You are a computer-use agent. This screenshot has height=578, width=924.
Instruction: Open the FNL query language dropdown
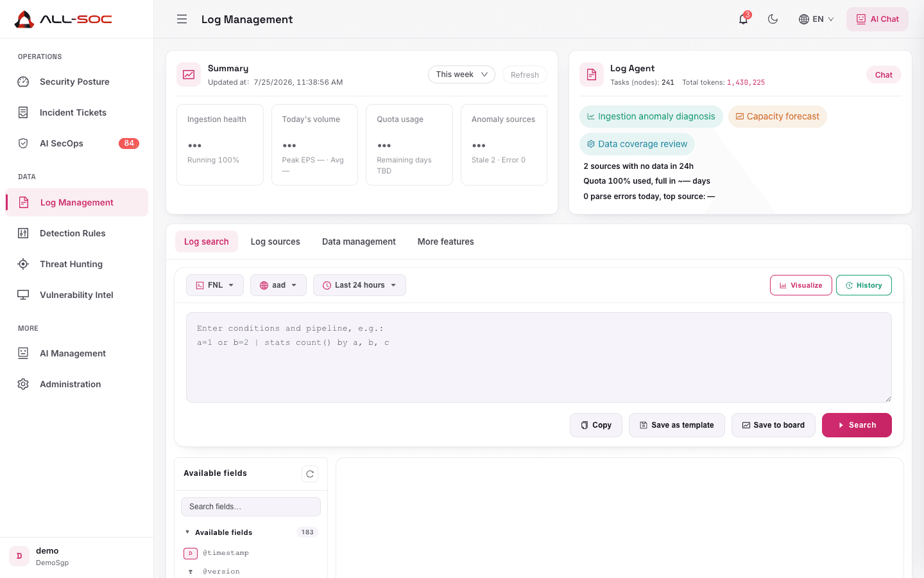click(215, 285)
